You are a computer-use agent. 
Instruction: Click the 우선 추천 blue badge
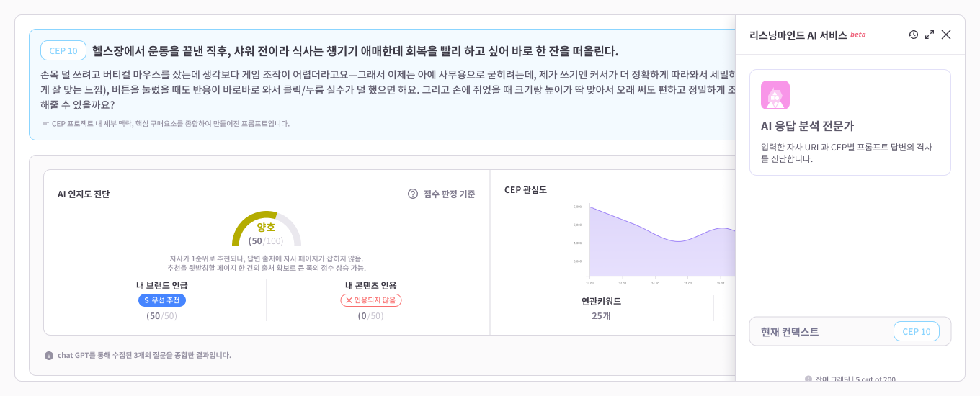pyautogui.click(x=162, y=300)
